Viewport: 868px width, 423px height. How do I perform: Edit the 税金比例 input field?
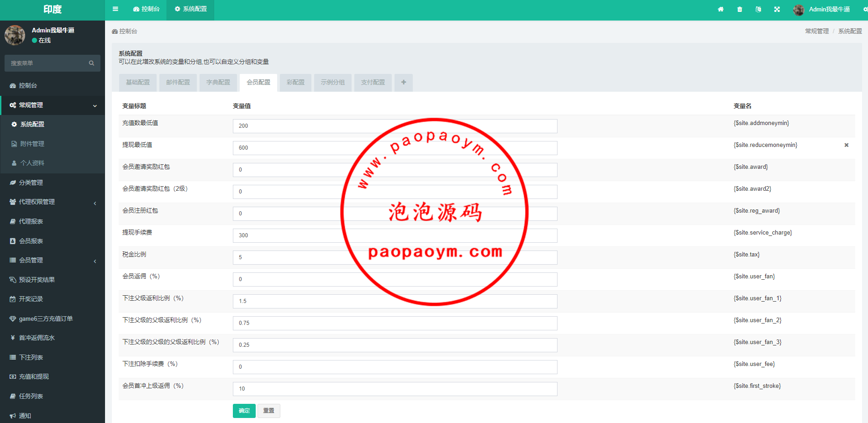pos(395,257)
